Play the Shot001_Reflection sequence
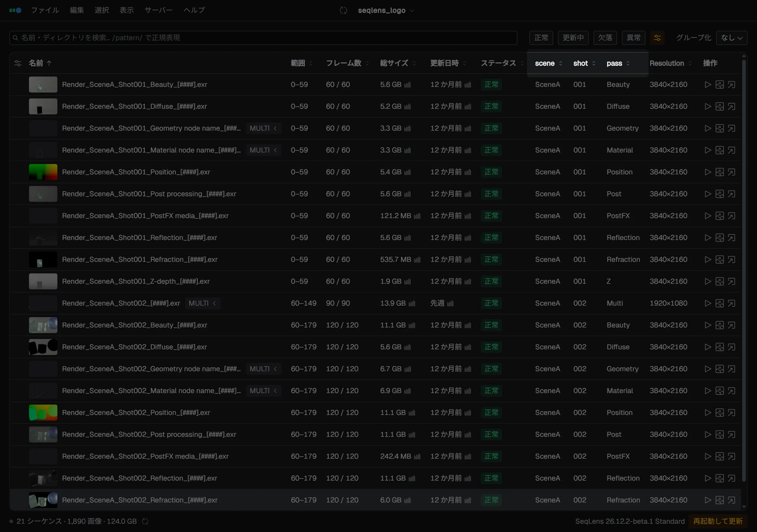 (x=708, y=238)
